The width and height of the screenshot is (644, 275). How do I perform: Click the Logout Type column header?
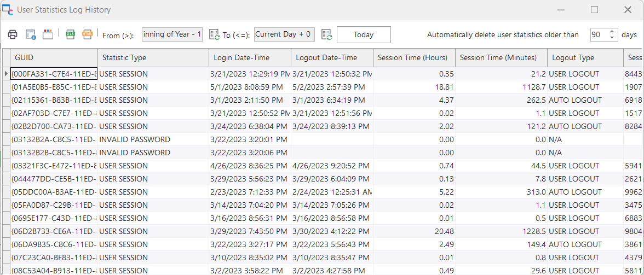tap(584, 57)
